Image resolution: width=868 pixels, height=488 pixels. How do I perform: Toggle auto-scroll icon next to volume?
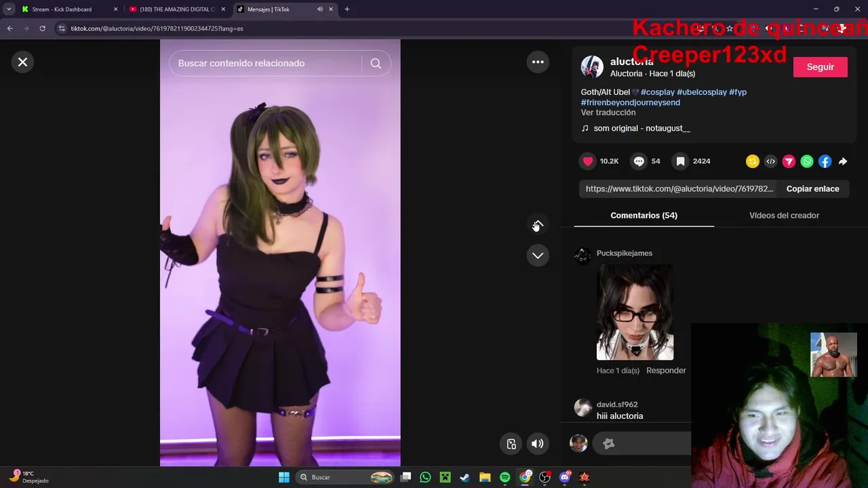(511, 444)
